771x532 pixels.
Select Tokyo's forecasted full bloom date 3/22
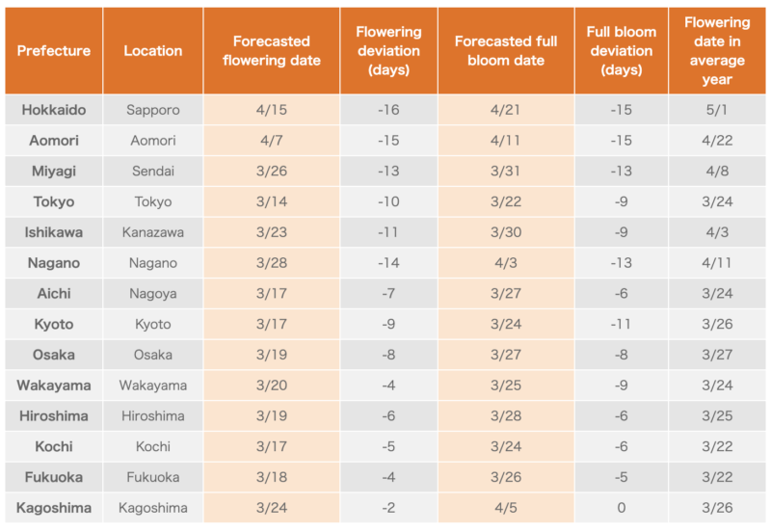pos(506,202)
